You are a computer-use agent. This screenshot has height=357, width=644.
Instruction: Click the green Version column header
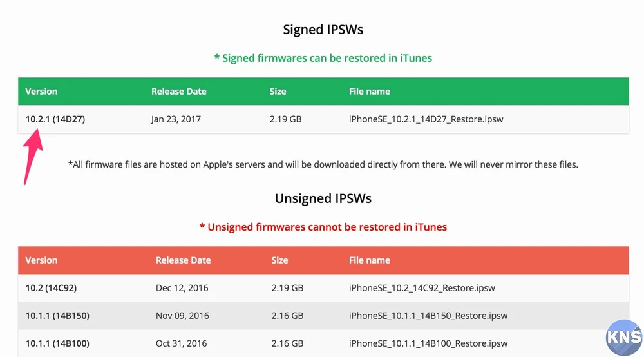(41, 92)
